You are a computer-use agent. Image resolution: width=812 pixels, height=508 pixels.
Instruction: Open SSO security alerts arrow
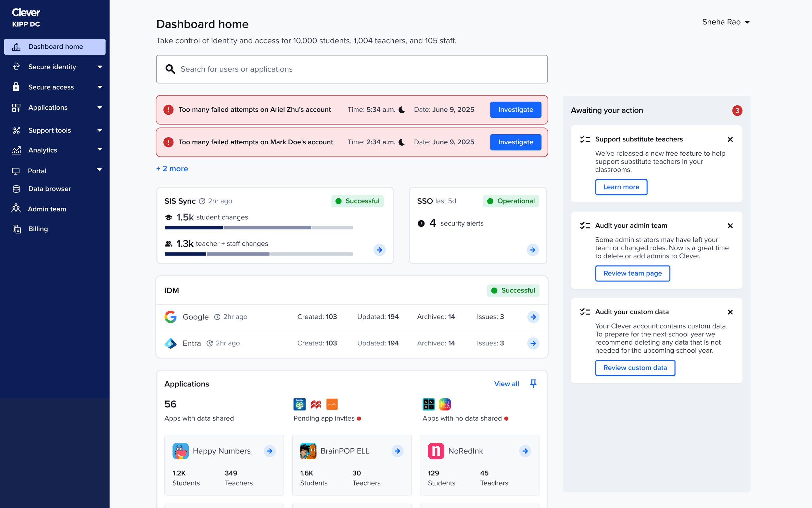pyautogui.click(x=532, y=250)
